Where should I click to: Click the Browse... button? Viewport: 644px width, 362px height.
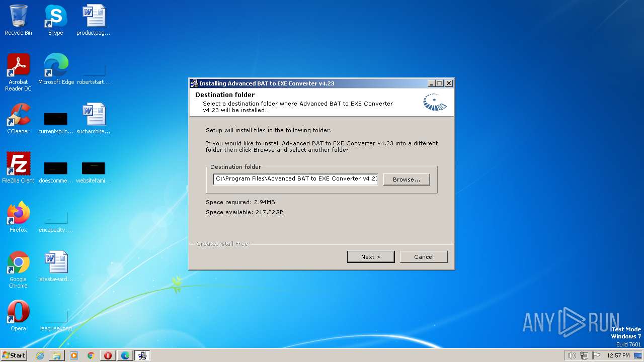tap(407, 179)
